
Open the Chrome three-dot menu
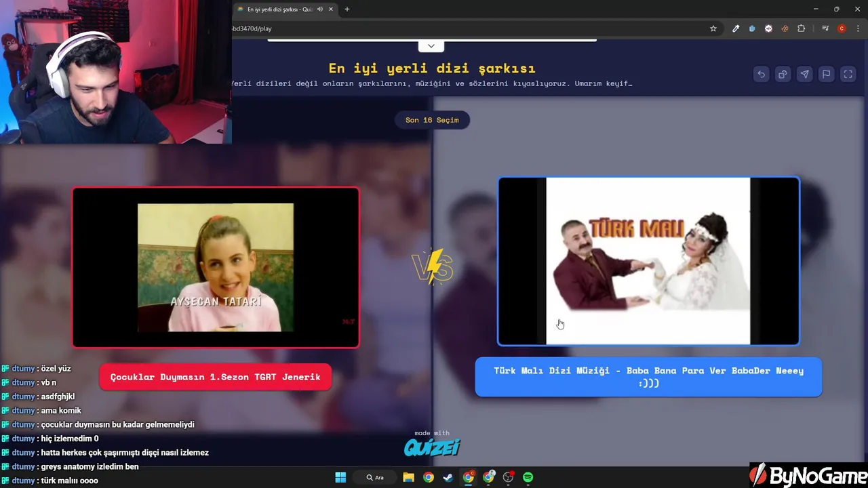tap(858, 28)
